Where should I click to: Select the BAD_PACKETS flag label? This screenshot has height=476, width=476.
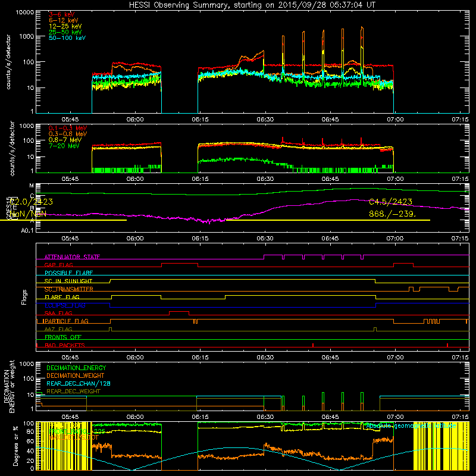65,346
